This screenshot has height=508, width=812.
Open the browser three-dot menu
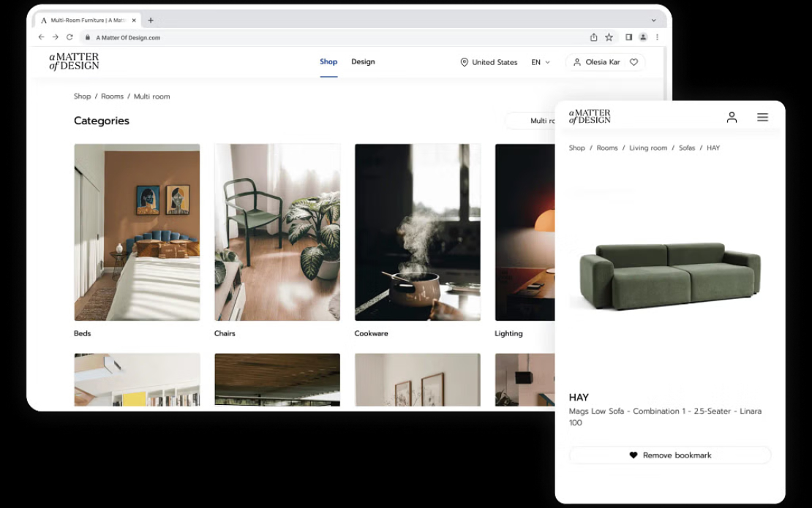tap(657, 37)
